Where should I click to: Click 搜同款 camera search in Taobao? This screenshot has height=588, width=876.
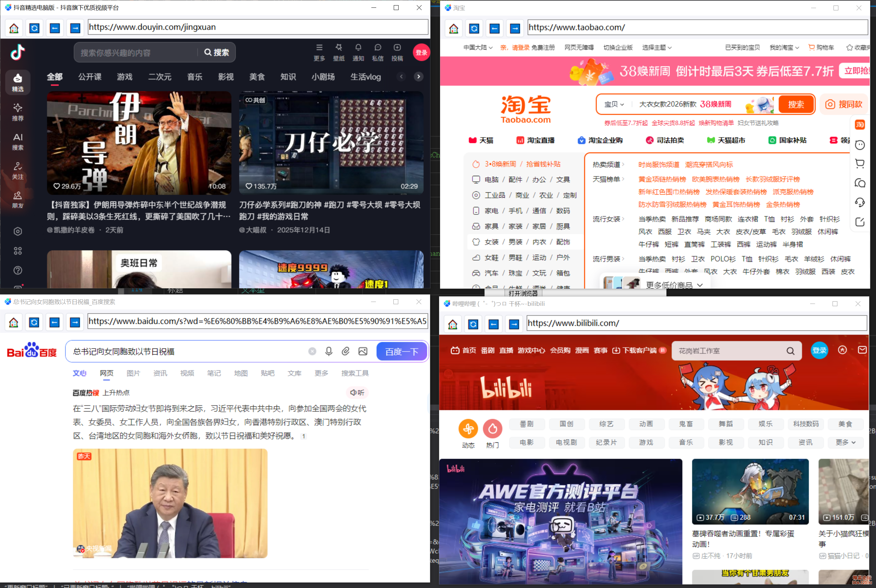pyautogui.click(x=844, y=104)
